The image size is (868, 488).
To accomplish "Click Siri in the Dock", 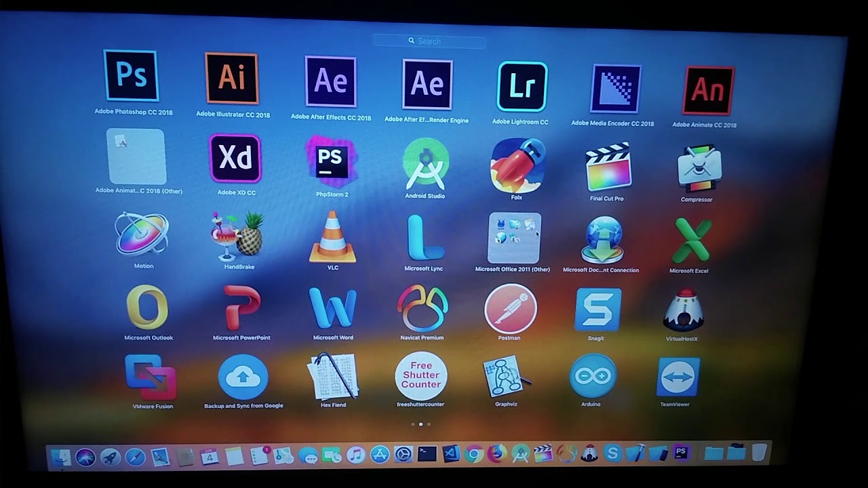I will click(x=85, y=457).
